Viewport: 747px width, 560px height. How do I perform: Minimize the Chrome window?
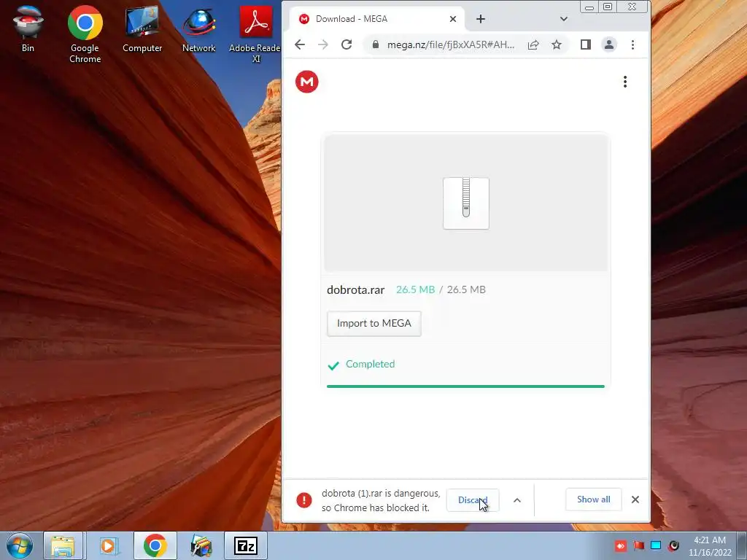click(x=589, y=7)
